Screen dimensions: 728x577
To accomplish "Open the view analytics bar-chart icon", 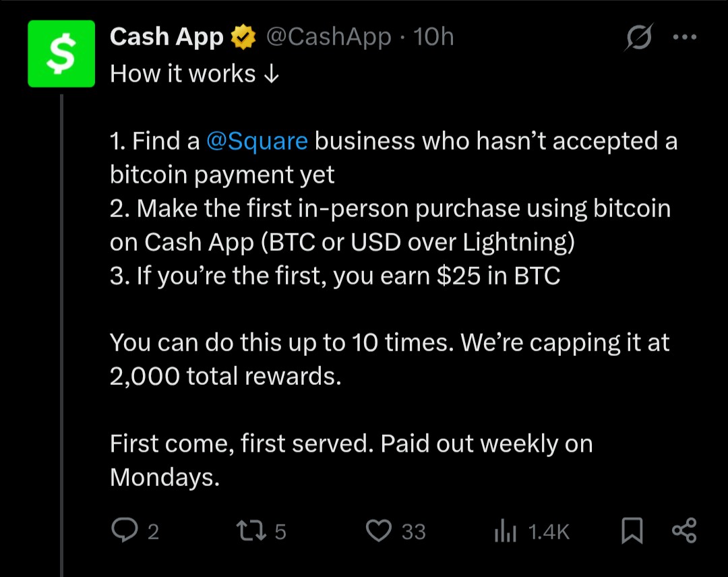I will tap(505, 532).
